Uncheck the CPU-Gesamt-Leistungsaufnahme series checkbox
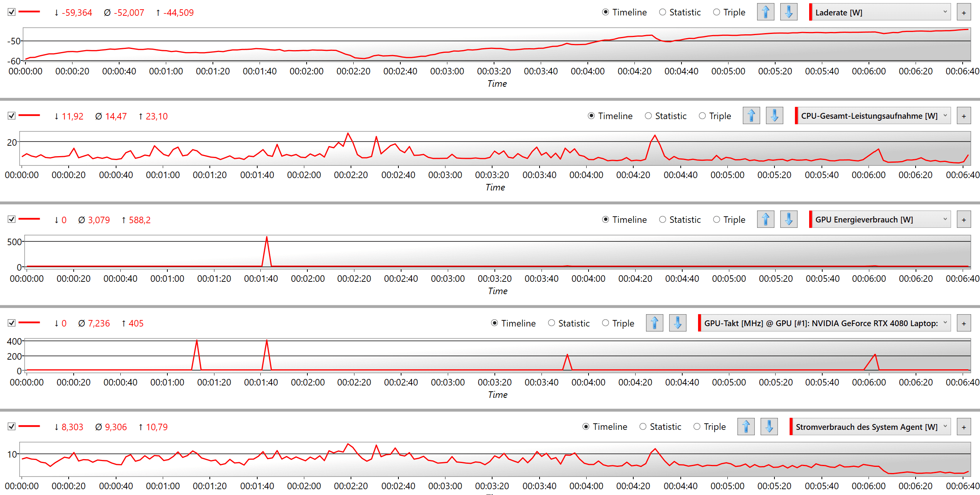The width and height of the screenshot is (980, 495). (12, 116)
